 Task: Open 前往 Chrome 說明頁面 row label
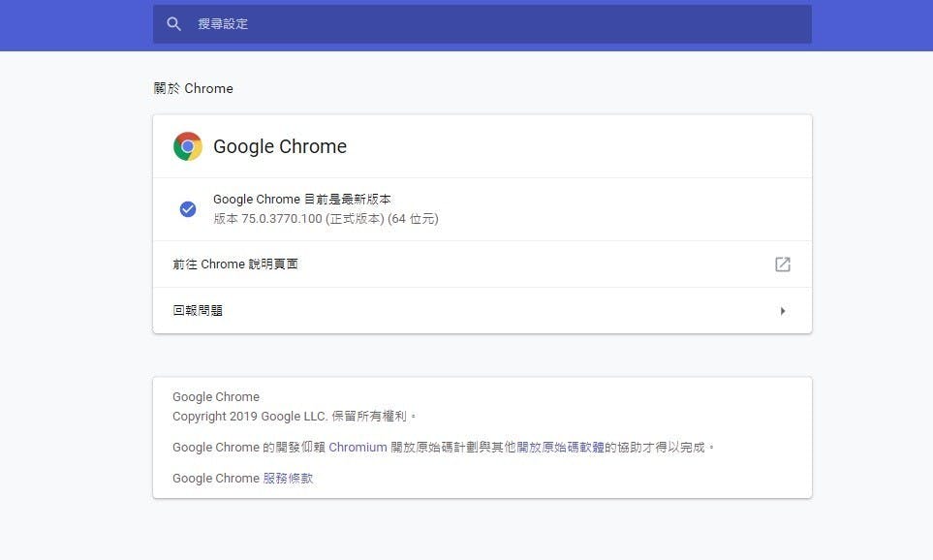(235, 264)
